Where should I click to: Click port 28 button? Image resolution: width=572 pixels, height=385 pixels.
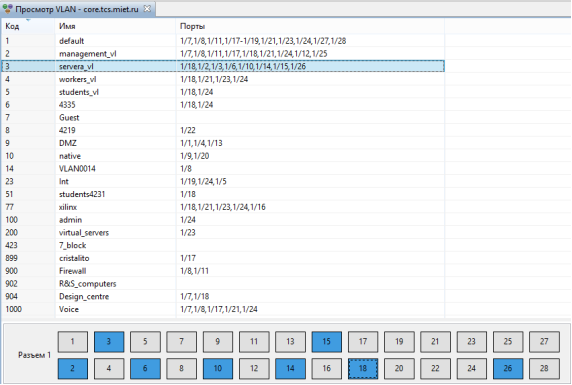point(544,369)
